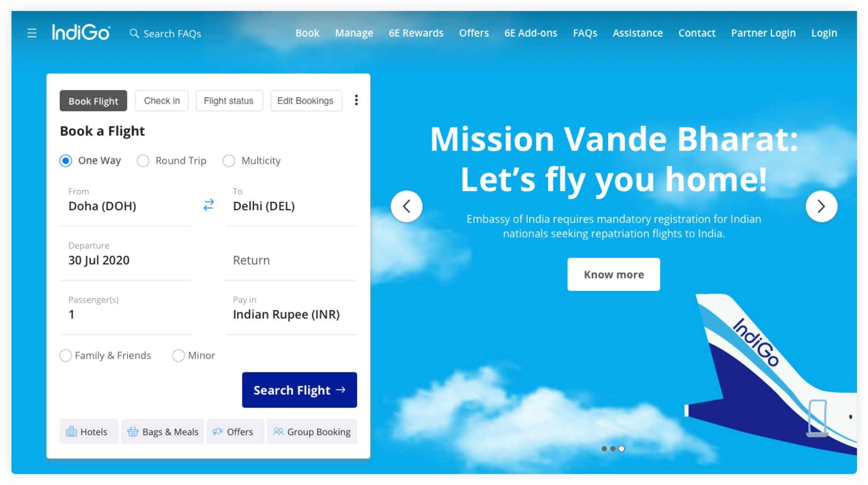Viewport: 868px width, 485px height.
Task: Open 6E Rewards in navigation bar
Action: tap(416, 33)
